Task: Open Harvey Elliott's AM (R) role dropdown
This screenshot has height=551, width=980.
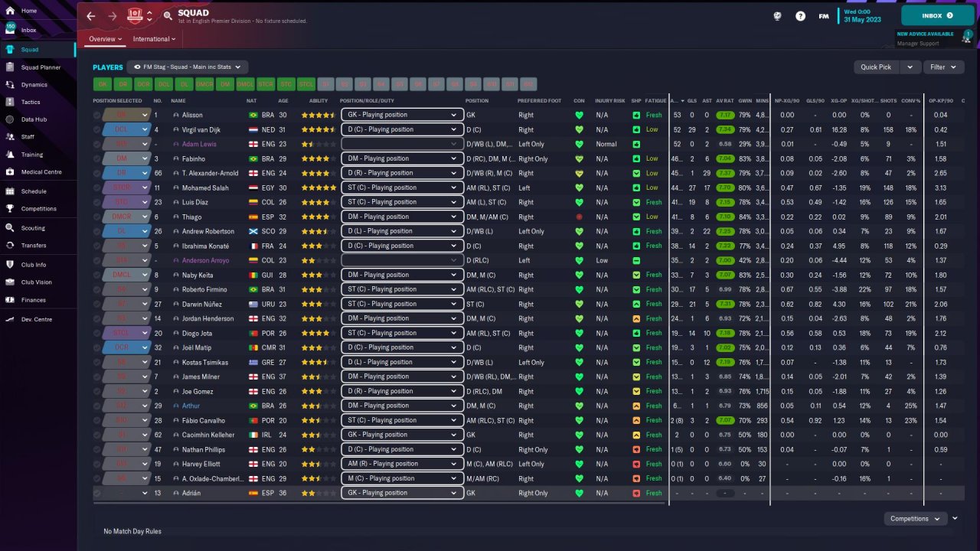Action: click(403, 464)
